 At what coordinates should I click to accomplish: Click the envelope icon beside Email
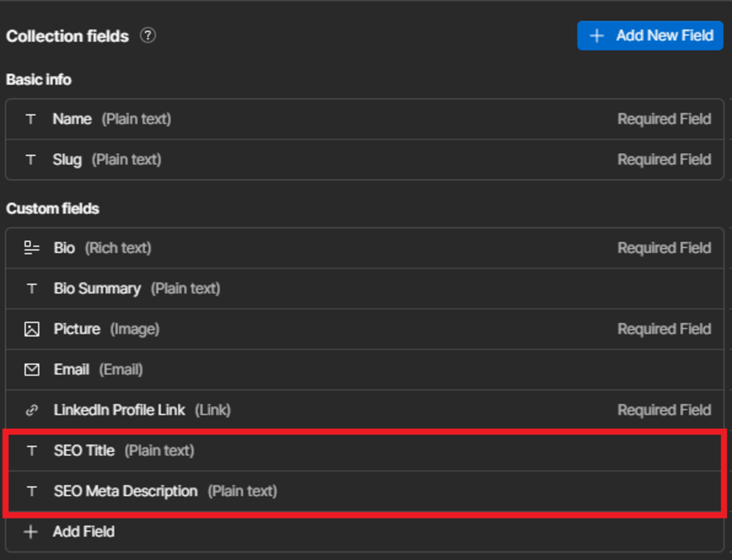(x=31, y=369)
